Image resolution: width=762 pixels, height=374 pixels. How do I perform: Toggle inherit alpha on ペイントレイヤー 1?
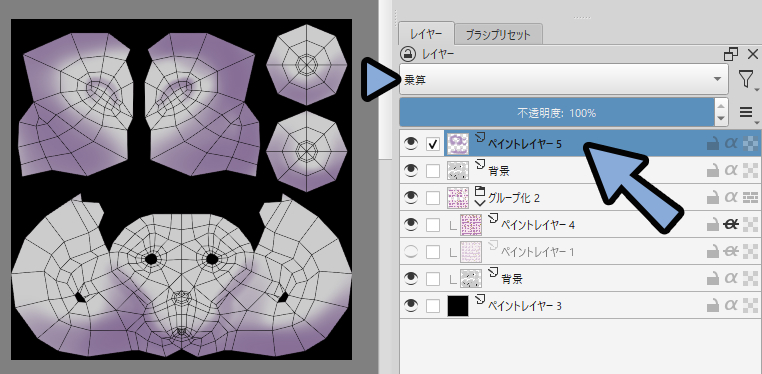[751, 252]
